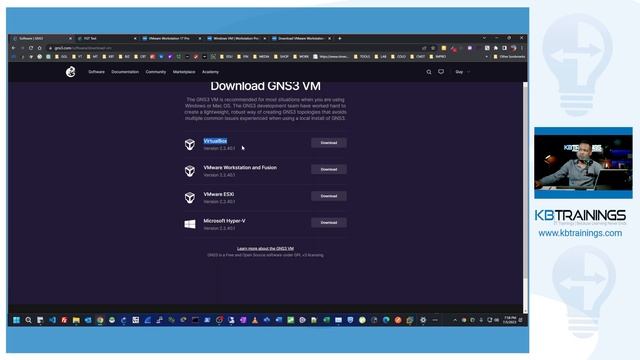Switch to the VMware Workstation 17 Pro tab
The width and height of the screenshot is (640, 360).
click(171, 38)
